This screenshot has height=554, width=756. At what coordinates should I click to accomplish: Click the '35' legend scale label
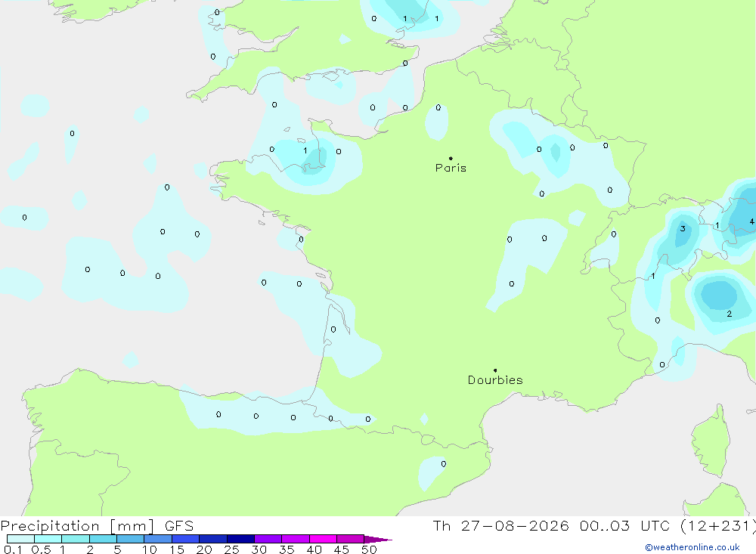287,549
